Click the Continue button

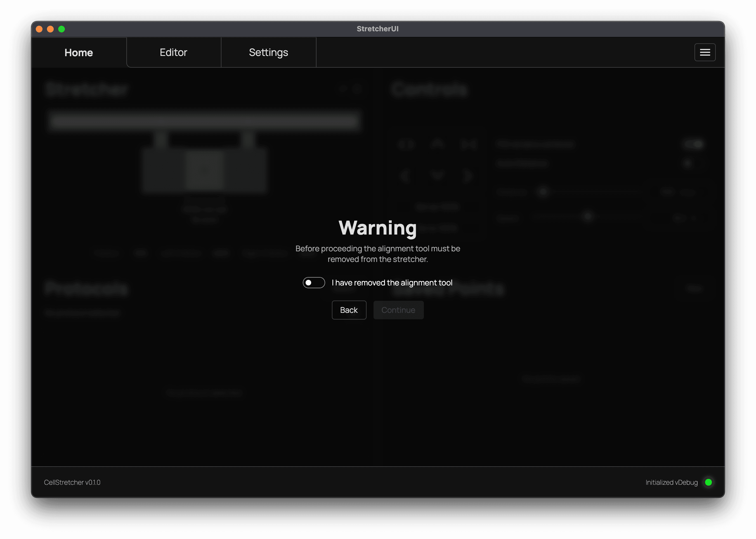[398, 310]
